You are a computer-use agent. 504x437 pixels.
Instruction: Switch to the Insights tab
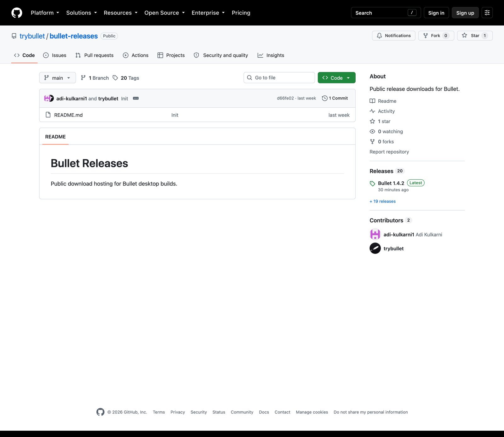click(271, 55)
